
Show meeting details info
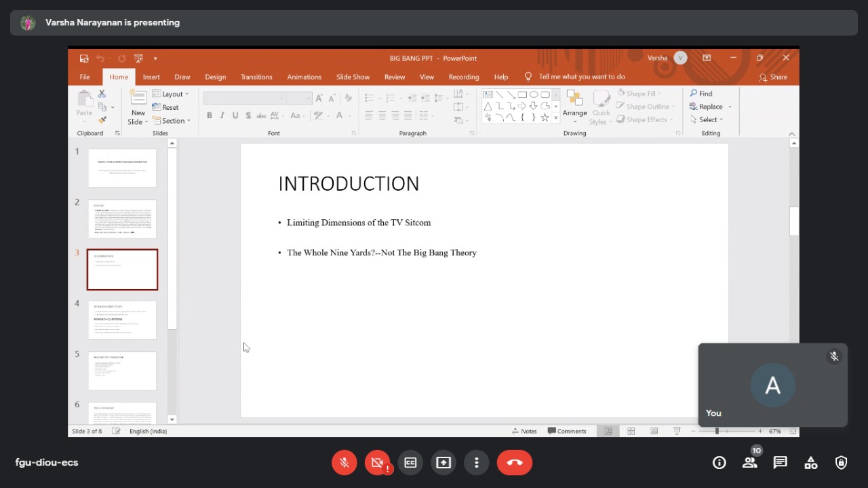pos(719,463)
